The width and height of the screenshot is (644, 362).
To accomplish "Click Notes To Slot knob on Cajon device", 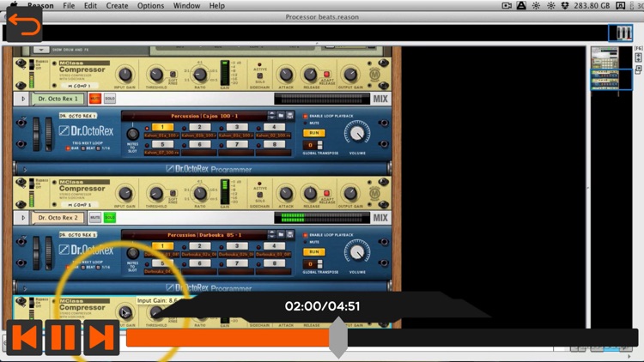I will click(132, 134).
